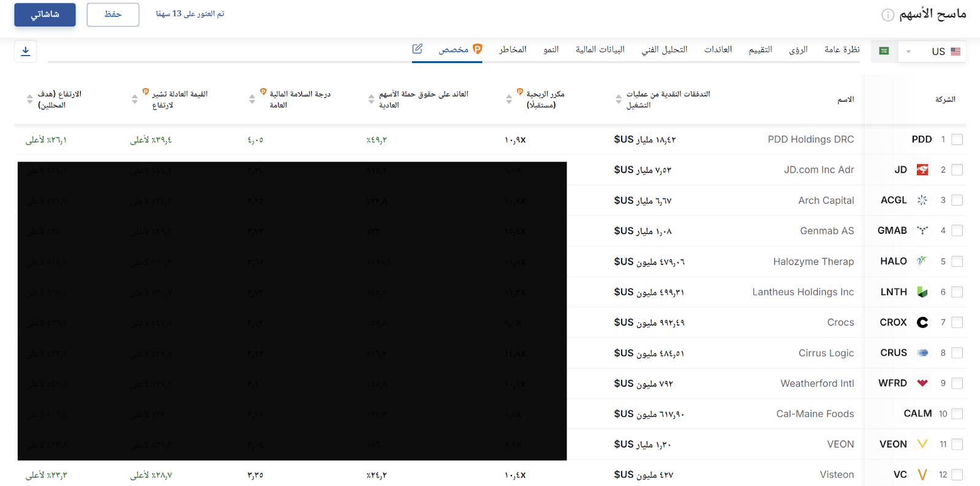Click the ACGL company logo
The width and height of the screenshot is (980, 486).
(x=922, y=200)
